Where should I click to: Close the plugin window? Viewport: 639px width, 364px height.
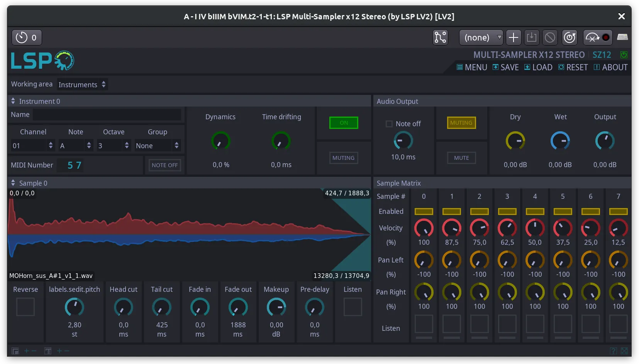point(622,16)
